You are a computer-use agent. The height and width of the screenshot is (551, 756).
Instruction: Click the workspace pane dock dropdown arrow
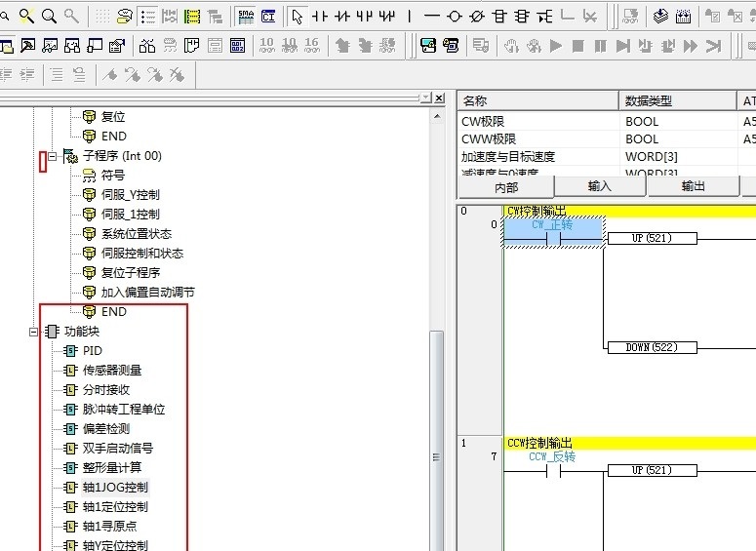[425, 98]
